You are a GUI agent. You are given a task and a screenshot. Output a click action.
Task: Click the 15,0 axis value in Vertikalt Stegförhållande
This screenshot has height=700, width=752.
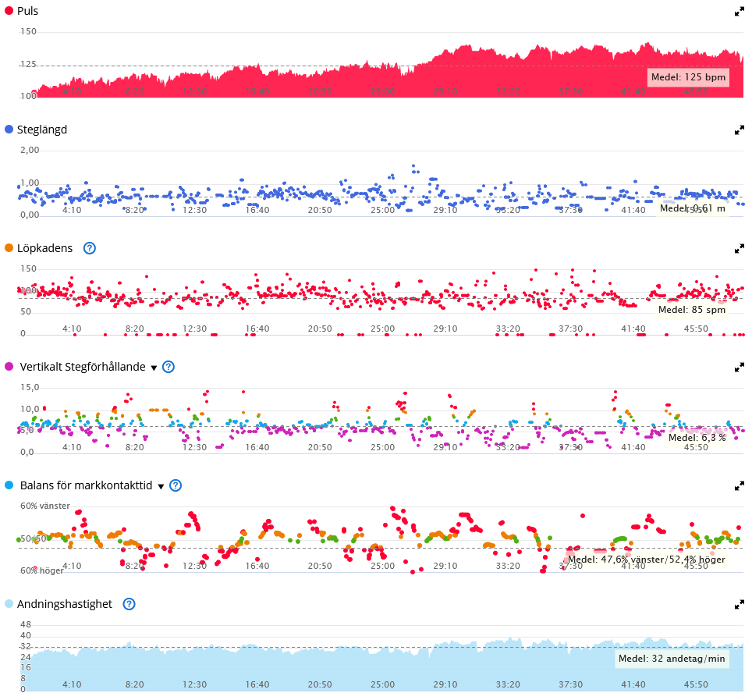[30, 388]
